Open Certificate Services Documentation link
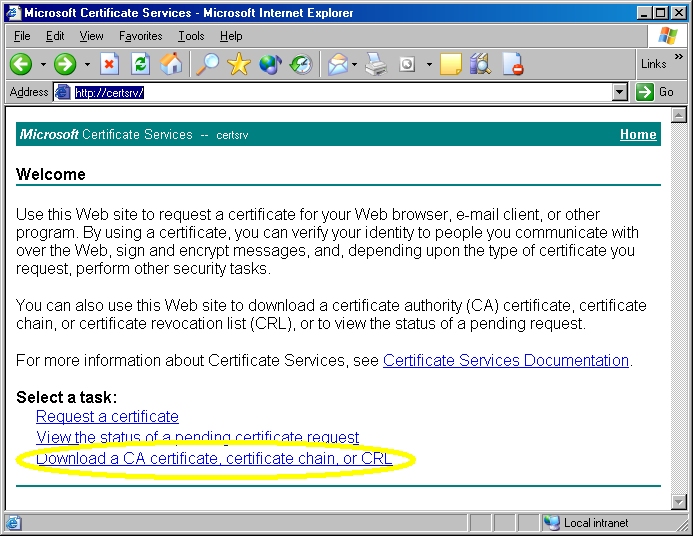Screen dimensions: 693x536 [x=506, y=361]
